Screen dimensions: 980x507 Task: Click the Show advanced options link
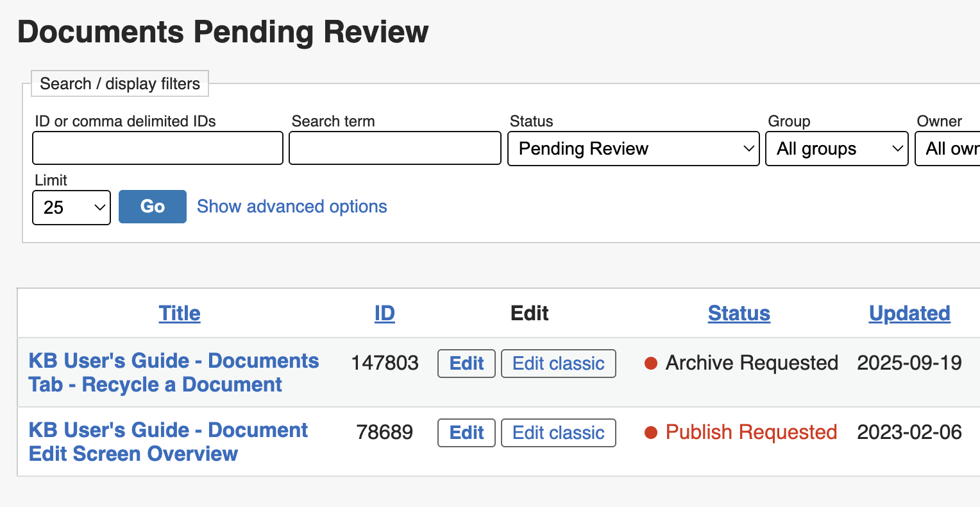coord(292,207)
